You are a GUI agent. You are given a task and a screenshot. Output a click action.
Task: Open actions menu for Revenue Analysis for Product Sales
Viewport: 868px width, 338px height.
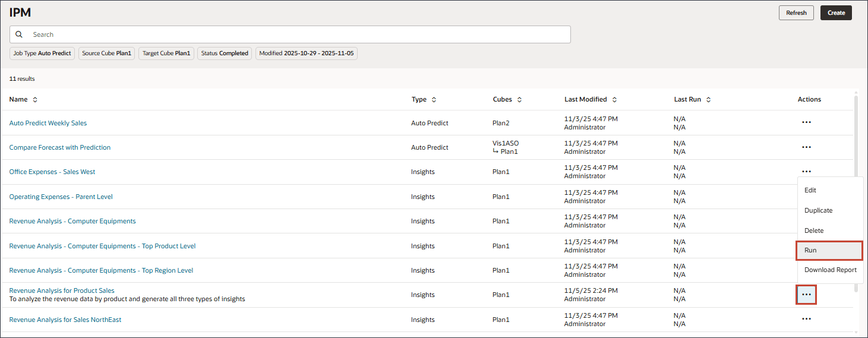click(806, 295)
